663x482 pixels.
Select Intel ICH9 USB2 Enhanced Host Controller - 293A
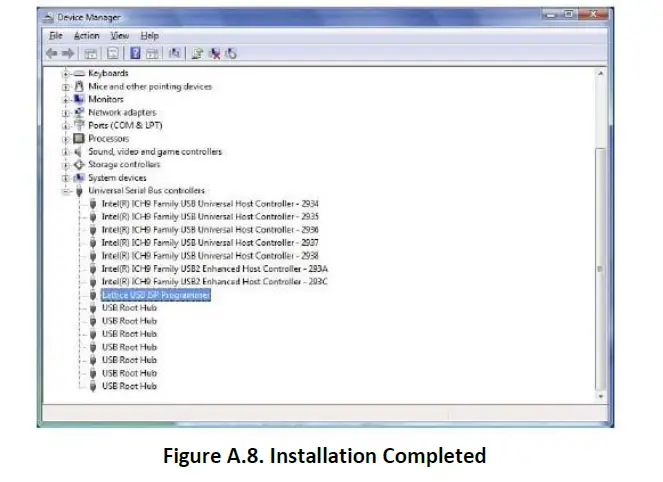coord(215,269)
